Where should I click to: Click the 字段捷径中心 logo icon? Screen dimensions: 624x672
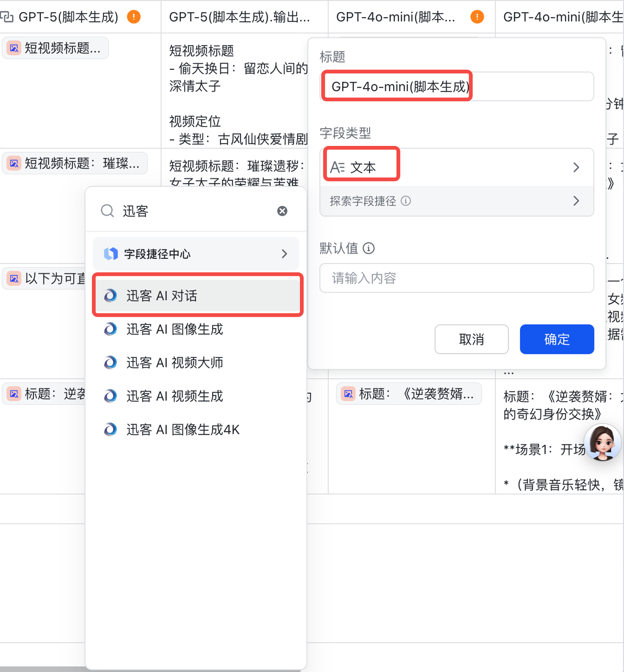[111, 254]
